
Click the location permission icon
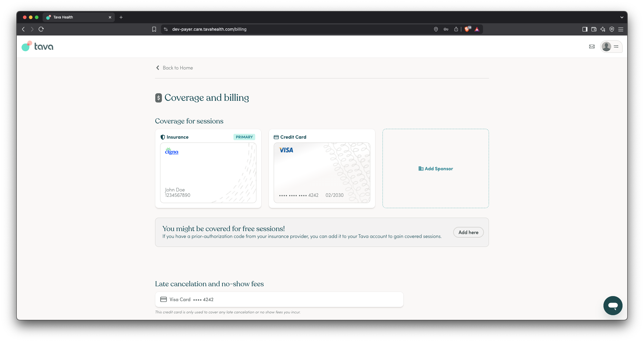[436, 29]
